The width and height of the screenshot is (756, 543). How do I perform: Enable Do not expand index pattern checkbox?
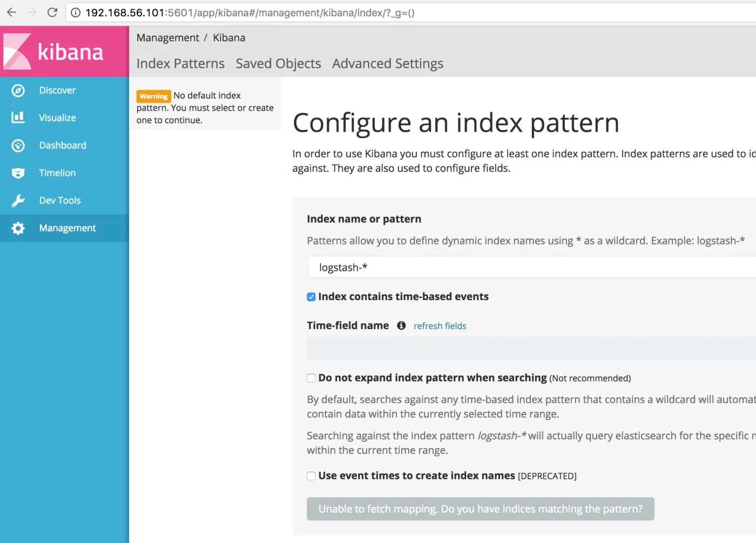pos(312,378)
